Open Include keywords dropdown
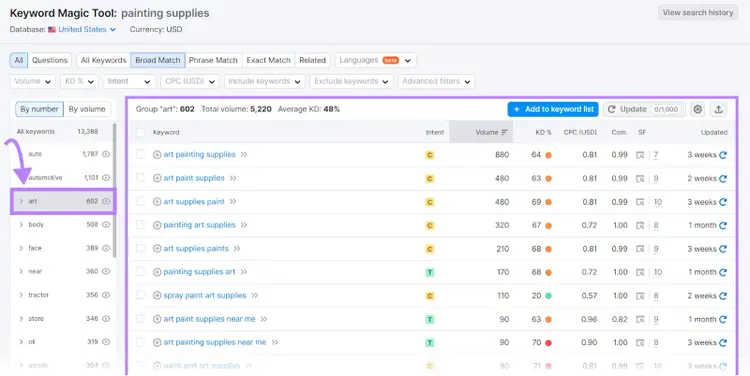 click(x=265, y=81)
